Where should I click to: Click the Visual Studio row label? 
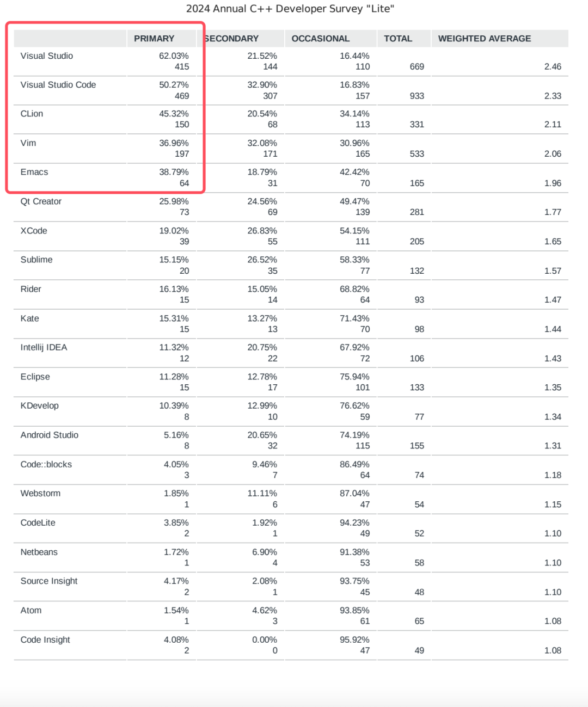[x=47, y=56]
